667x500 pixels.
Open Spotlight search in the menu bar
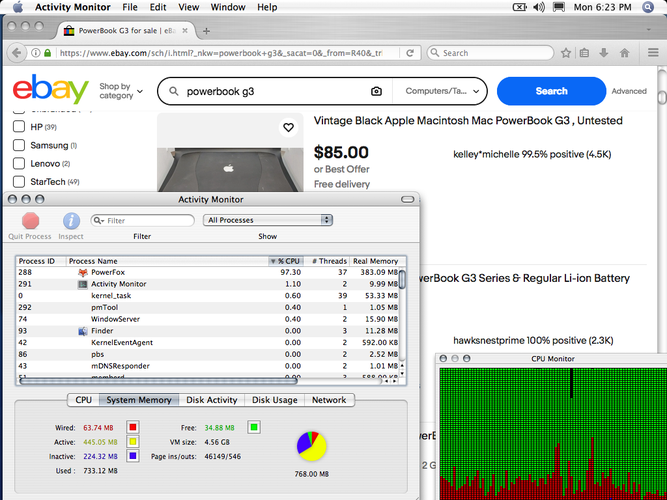coord(648,7)
